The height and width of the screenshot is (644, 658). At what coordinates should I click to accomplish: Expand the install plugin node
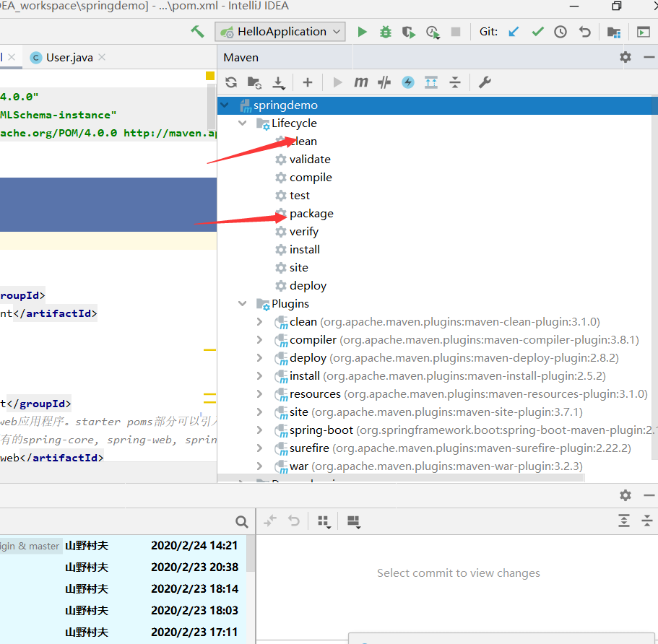point(260,376)
